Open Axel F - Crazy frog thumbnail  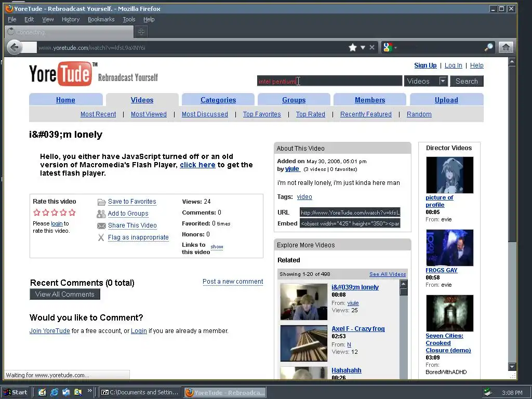point(303,343)
